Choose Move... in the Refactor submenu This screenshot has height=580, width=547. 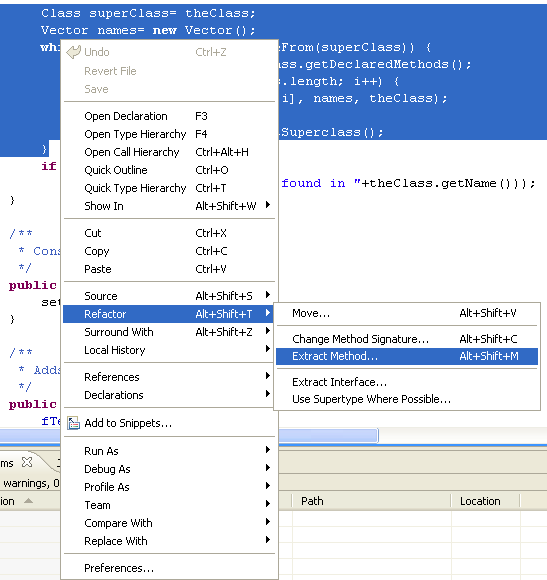(407, 313)
